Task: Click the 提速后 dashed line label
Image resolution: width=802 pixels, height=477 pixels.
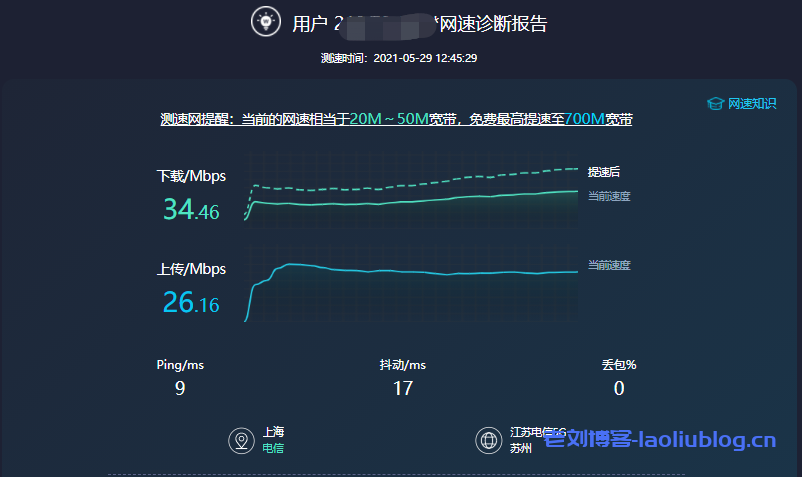Action: click(603, 172)
